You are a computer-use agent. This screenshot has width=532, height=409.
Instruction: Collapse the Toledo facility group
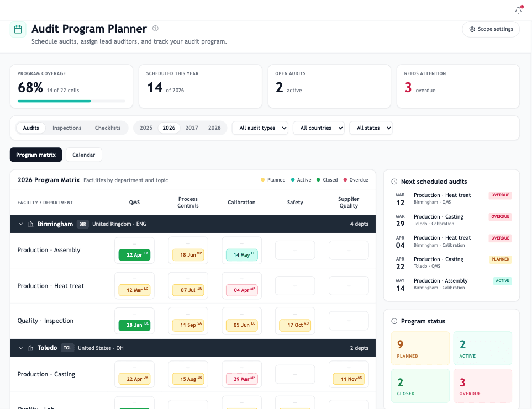20,348
